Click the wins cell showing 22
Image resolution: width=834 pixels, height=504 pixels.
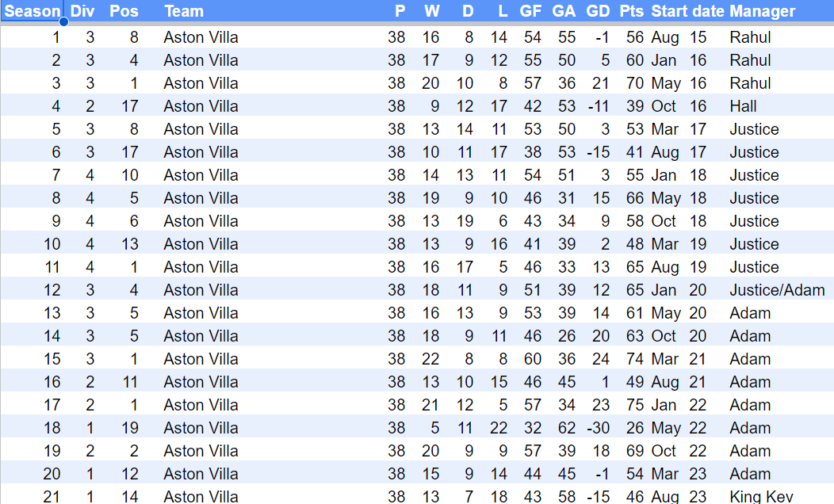click(x=431, y=359)
